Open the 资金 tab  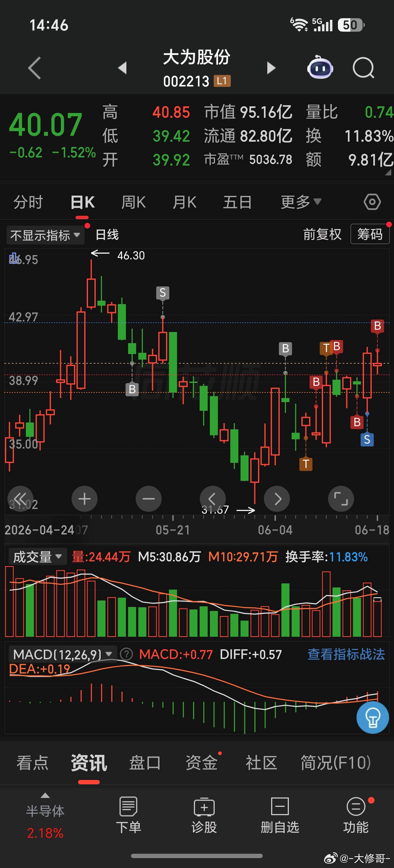click(x=201, y=763)
